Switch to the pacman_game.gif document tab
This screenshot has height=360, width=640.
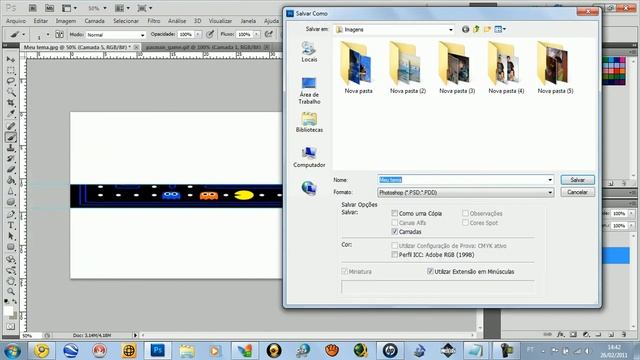coord(203,47)
